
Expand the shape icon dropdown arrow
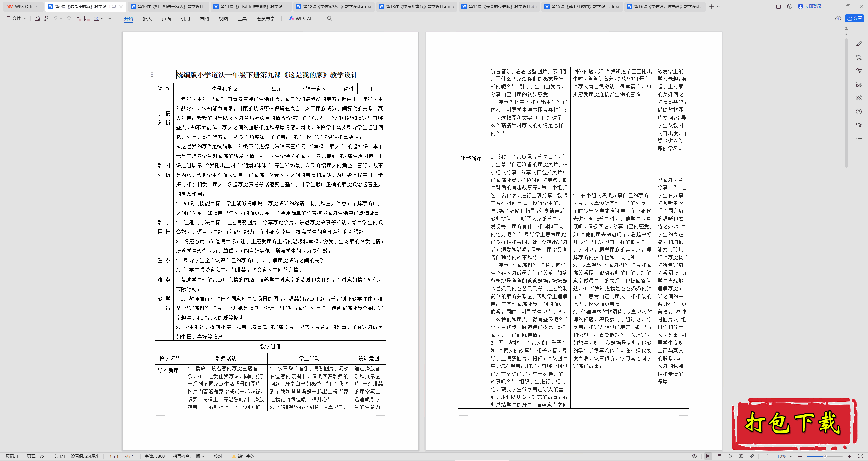coord(102,18)
